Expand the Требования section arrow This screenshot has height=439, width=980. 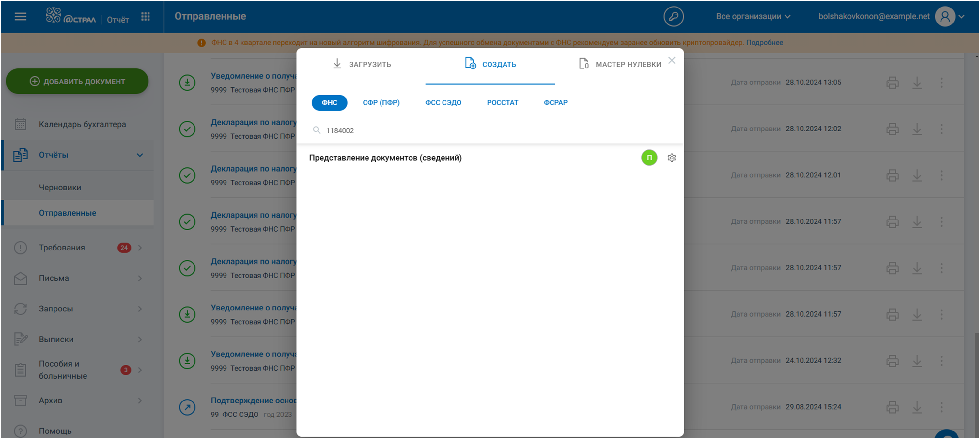(140, 248)
